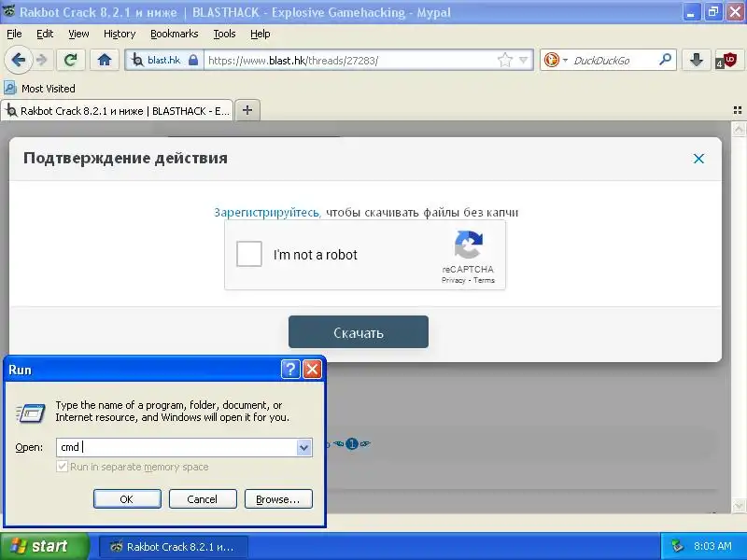Open the URL history dropdown arrow
Screen dimensions: 747x560
click(x=524, y=60)
